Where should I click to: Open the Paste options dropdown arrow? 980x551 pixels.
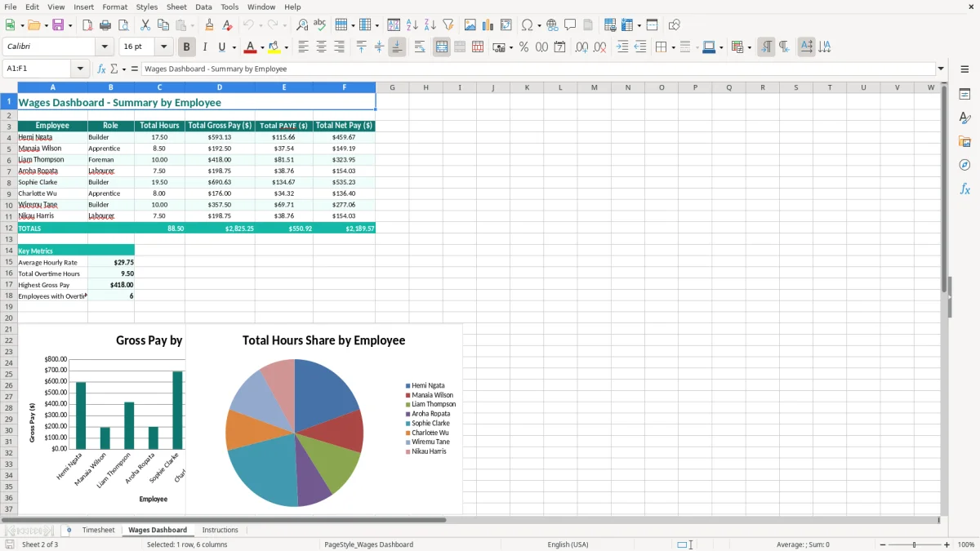(192, 25)
